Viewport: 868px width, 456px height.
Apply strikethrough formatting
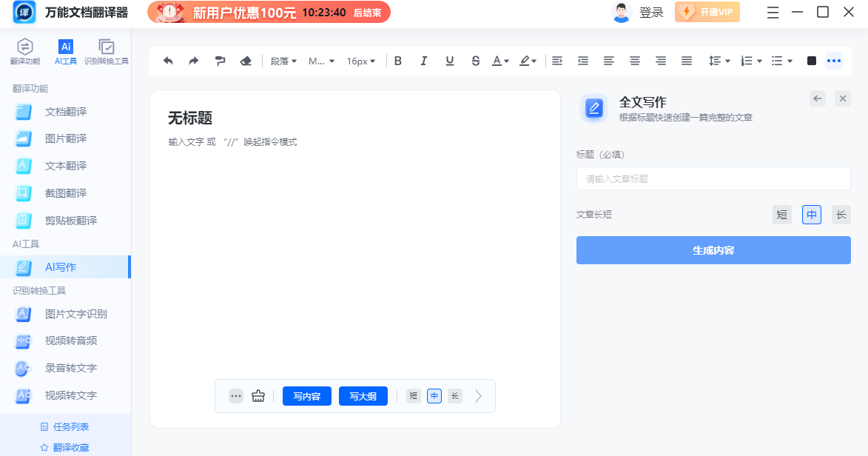475,61
